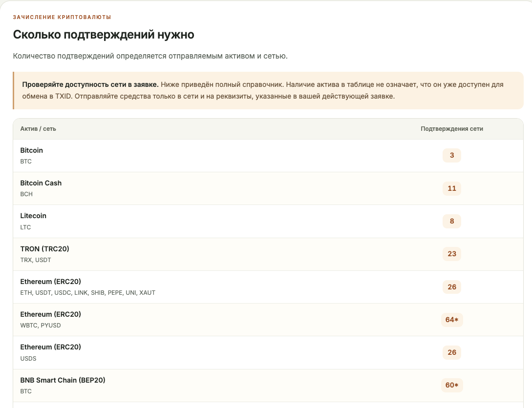The width and height of the screenshot is (532, 408).
Task: Click the heading 'Сколько подтверждений нужно'
Action: (104, 35)
